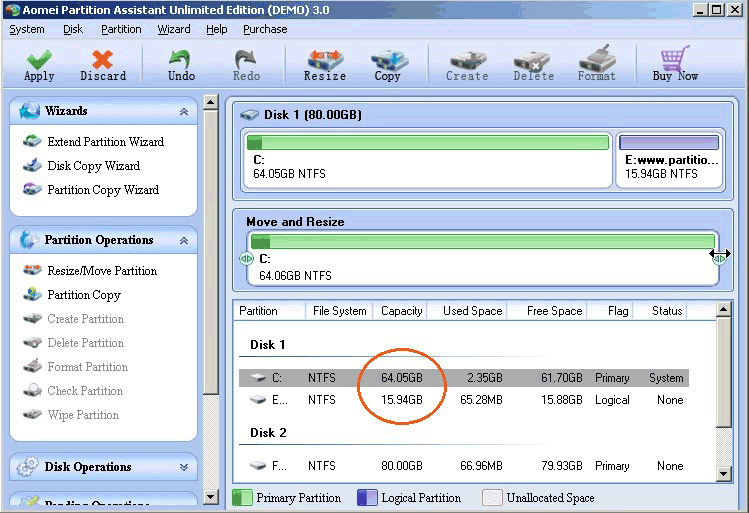Screen dimensions: 749x513
Task: Collapse the Wizards panel
Action: 184,112
